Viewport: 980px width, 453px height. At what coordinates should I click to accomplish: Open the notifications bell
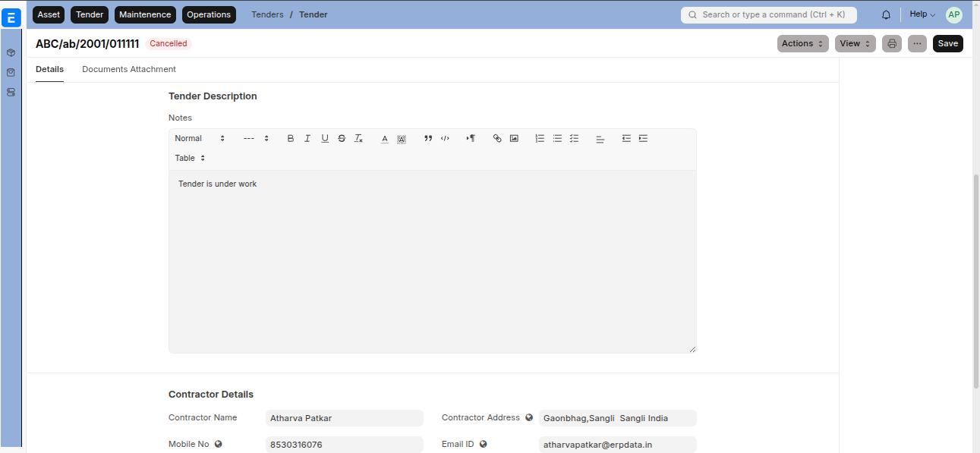[x=886, y=15]
